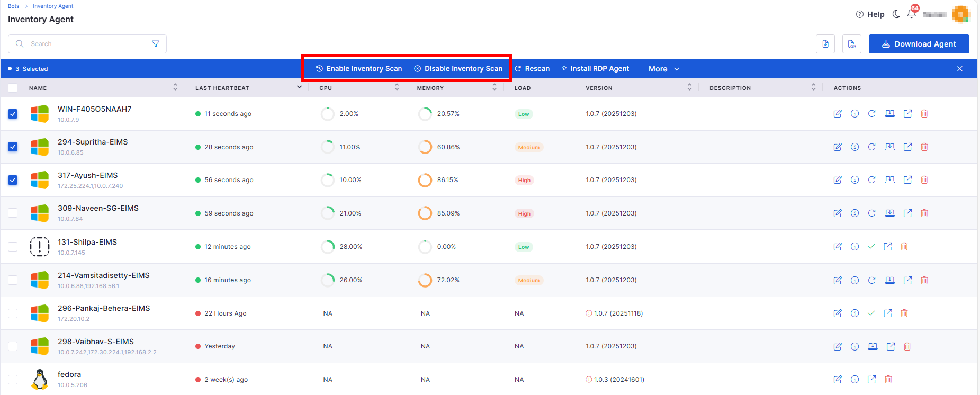Open the notifications bell

911,14
